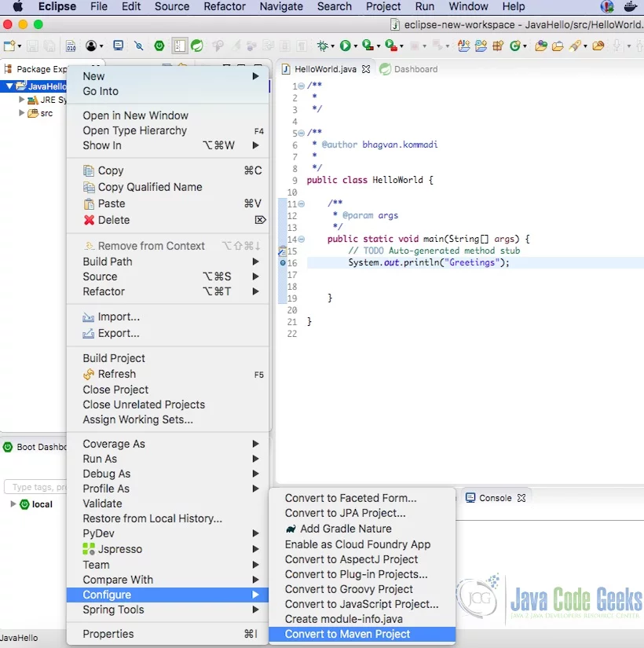Expand the JRE System Library tree node

point(21,100)
